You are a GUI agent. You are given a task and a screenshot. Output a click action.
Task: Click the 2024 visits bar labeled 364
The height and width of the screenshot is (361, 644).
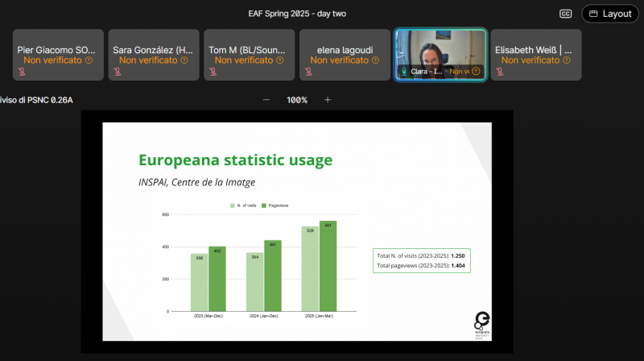(x=254, y=282)
